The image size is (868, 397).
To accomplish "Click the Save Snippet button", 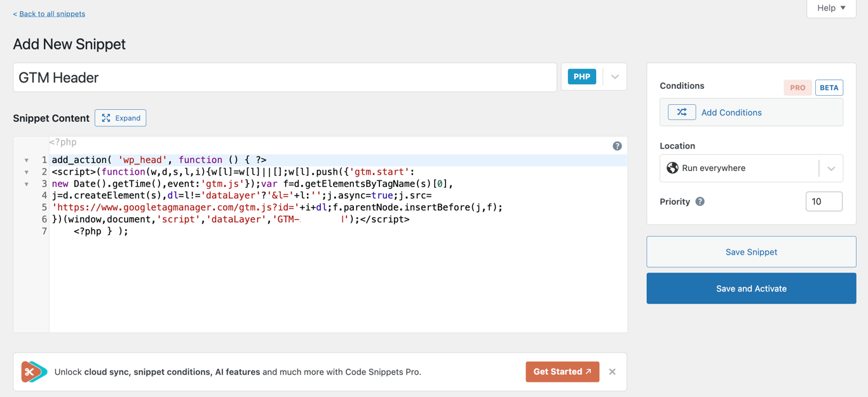I will tap(751, 252).
